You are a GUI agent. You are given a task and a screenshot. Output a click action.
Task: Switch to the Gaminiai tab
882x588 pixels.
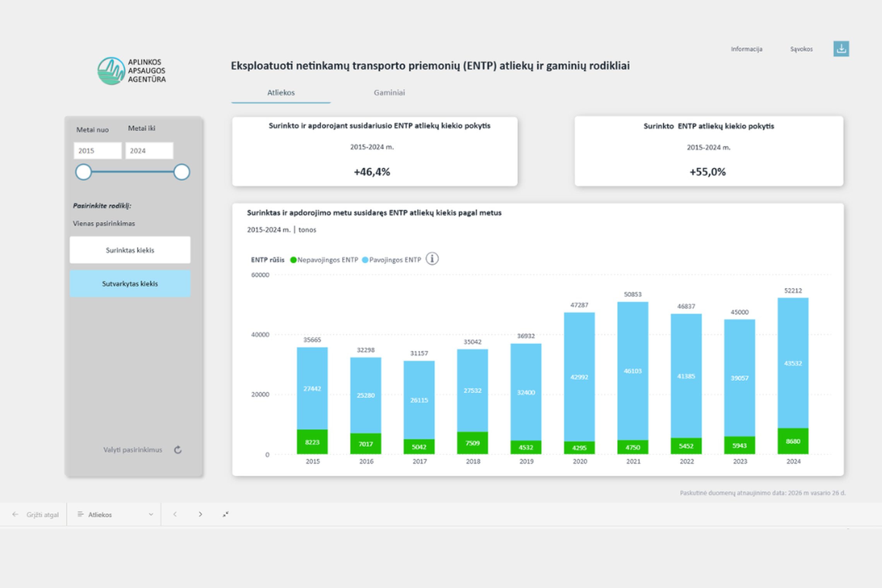(389, 92)
